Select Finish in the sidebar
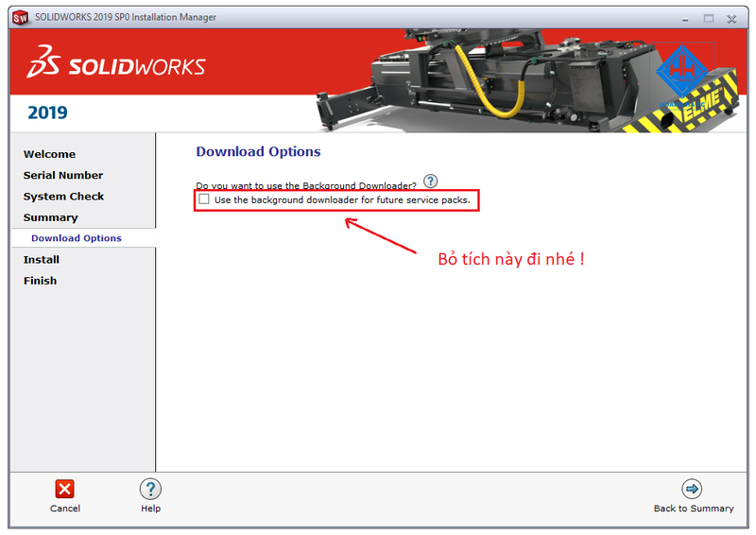756x535 pixels. click(x=40, y=281)
